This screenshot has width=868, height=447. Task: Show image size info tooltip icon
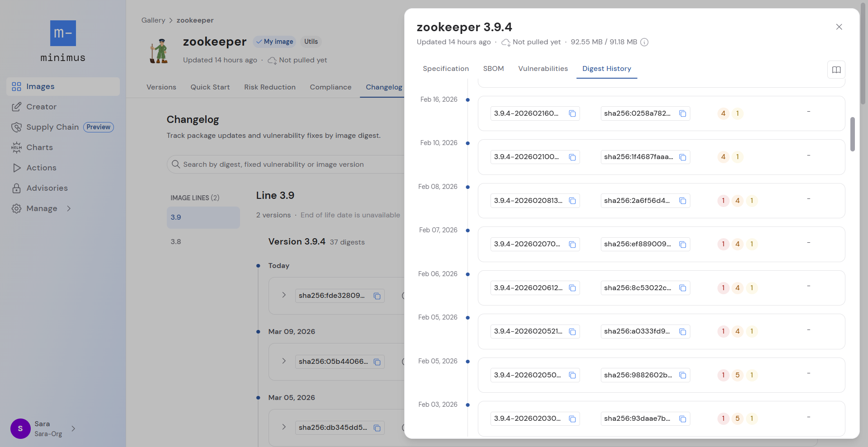tap(645, 42)
